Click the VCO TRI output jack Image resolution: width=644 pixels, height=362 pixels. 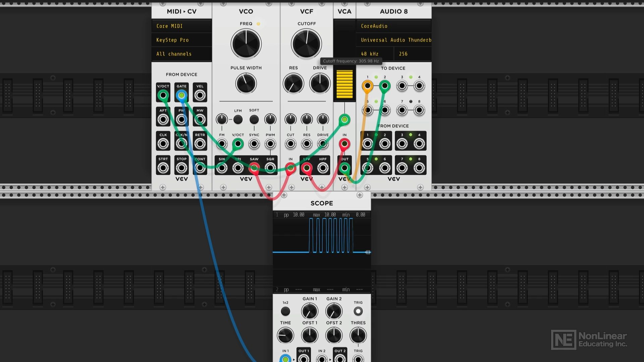coord(238,168)
